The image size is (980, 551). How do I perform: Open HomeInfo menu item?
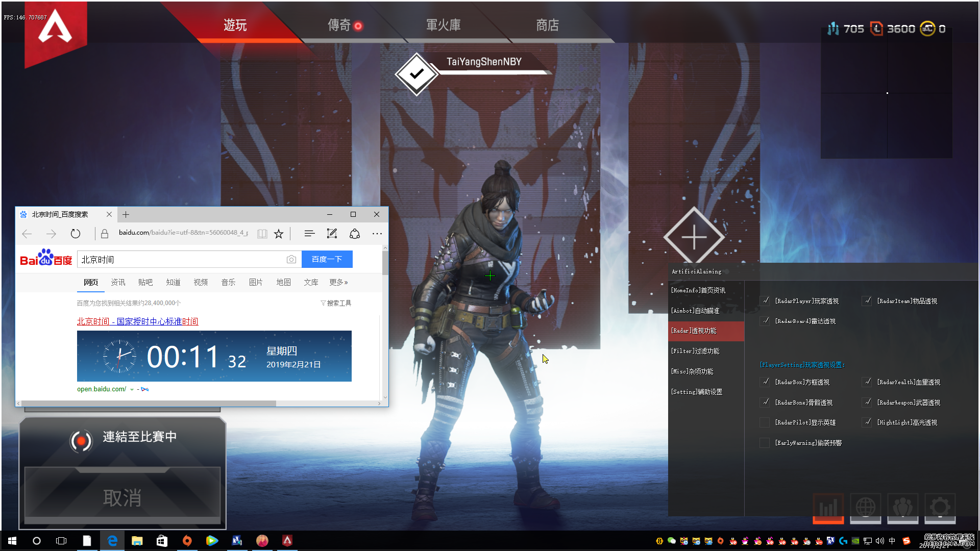point(706,290)
